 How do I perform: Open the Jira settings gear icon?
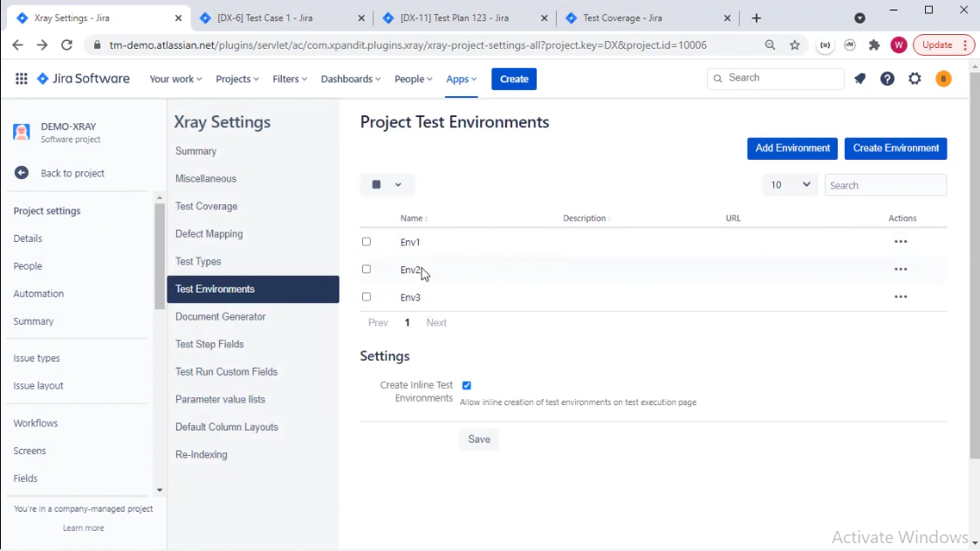915,79
